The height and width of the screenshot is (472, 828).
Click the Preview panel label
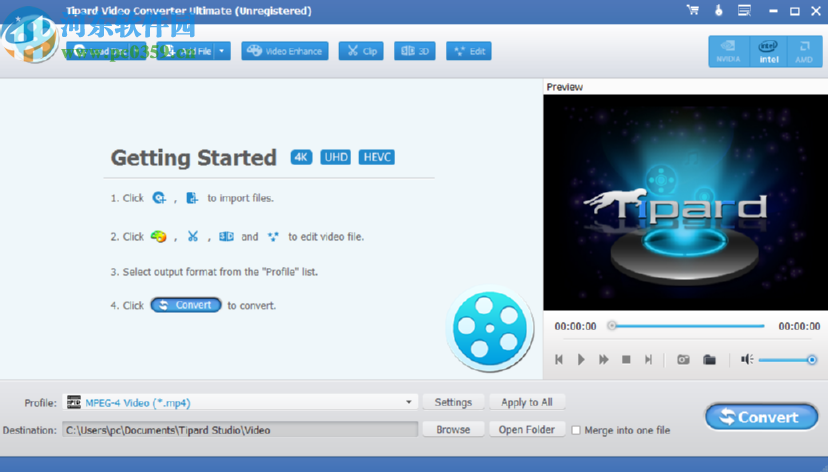tap(564, 87)
